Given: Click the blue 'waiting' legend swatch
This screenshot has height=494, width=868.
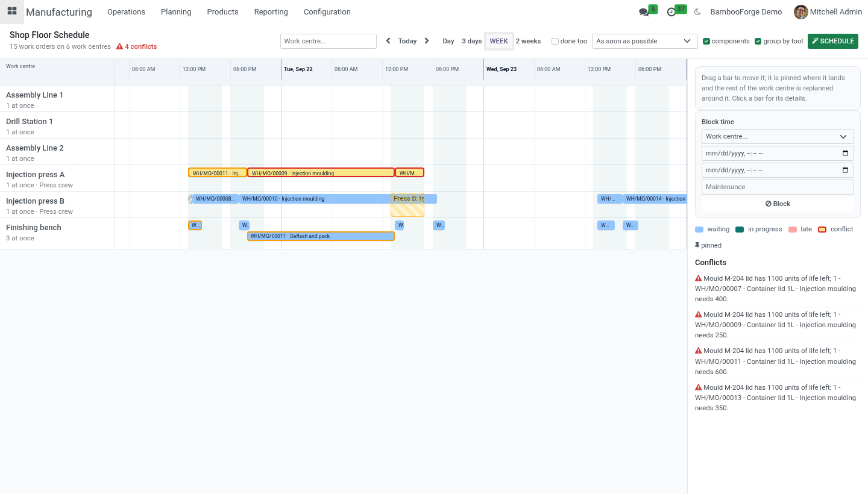Looking at the screenshot, I should (x=699, y=230).
